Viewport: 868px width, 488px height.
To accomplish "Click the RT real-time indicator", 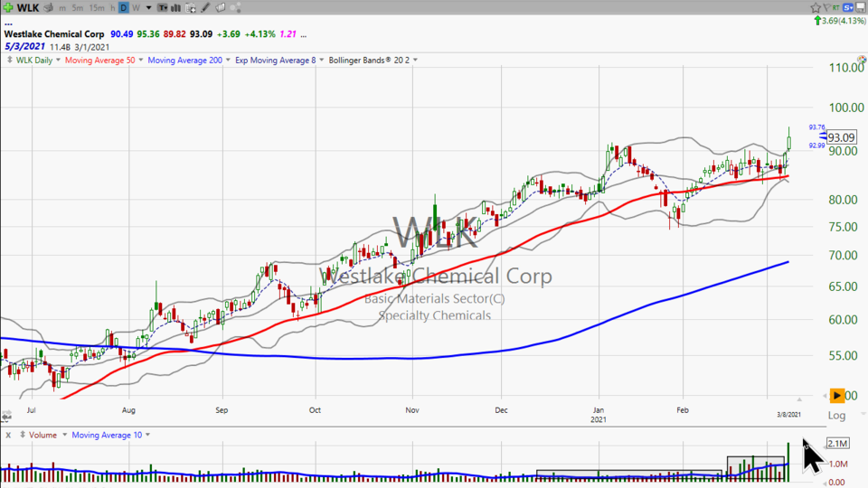I will click(x=835, y=7).
